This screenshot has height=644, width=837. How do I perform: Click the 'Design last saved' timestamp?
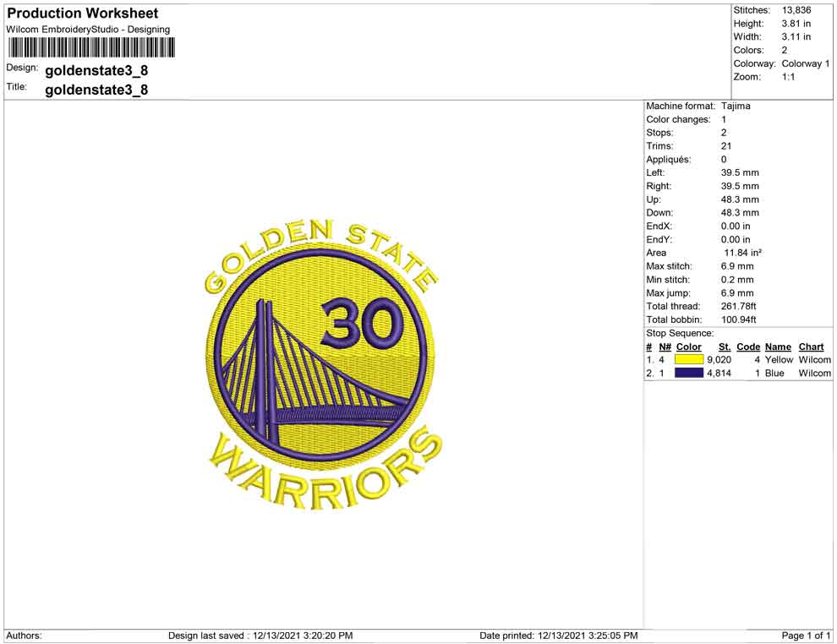click(260, 636)
